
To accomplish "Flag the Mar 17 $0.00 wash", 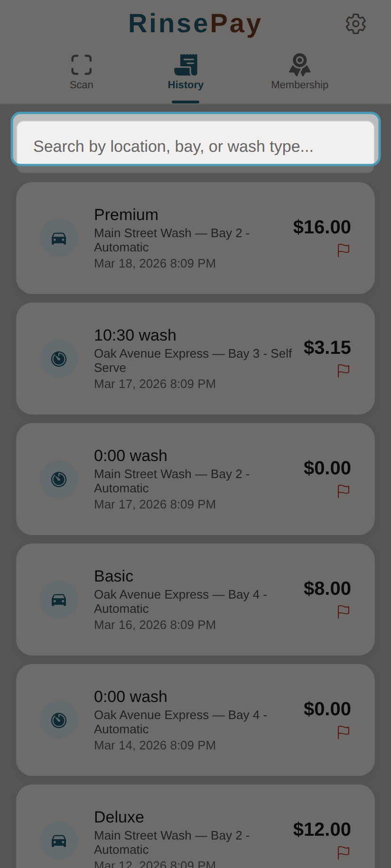I will pos(343,491).
